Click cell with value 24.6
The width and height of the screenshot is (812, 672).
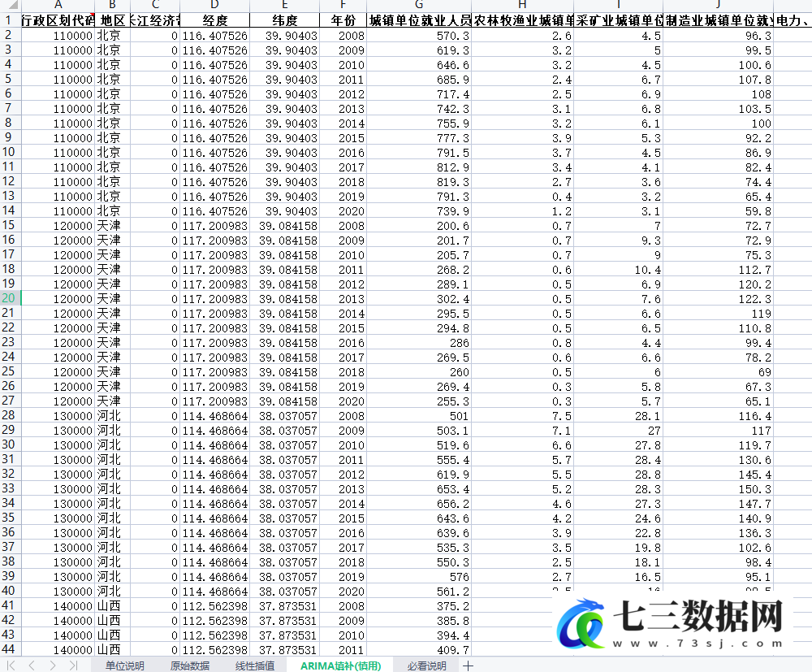point(618,518)
